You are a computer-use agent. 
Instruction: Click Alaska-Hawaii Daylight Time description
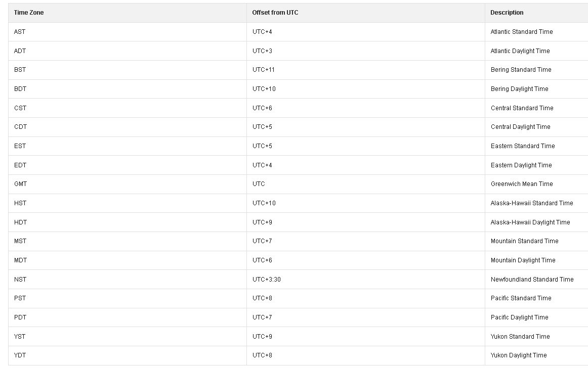point(530,222)
